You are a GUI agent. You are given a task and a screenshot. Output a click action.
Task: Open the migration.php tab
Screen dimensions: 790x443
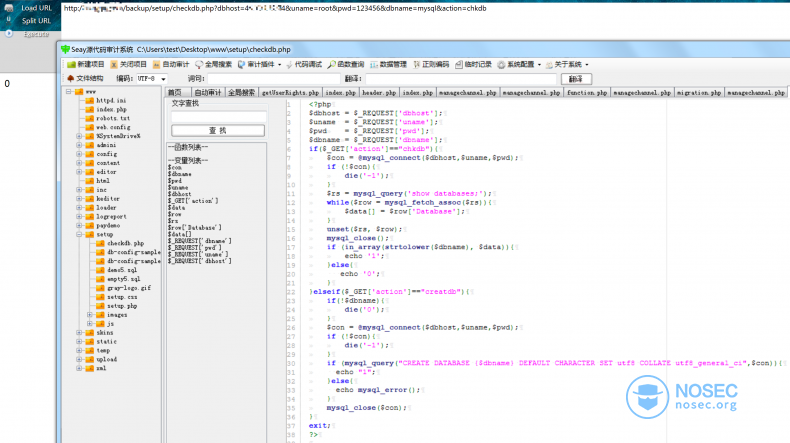(699, 92)
